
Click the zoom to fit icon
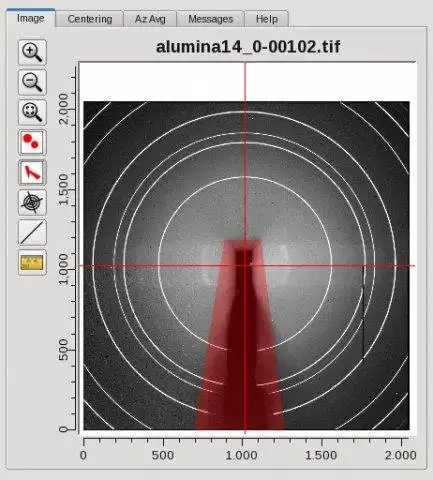32,112
